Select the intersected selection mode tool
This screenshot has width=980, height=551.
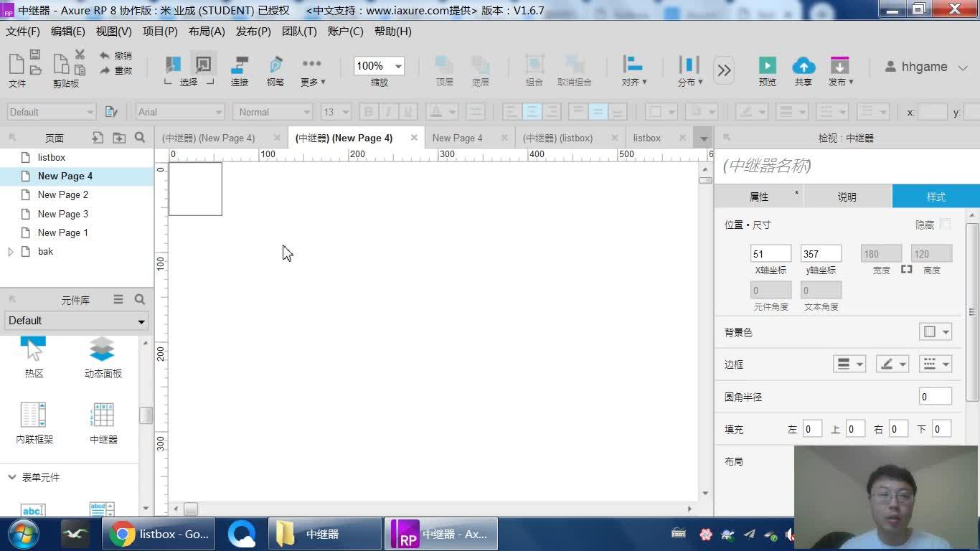click(x=173, y=65)
